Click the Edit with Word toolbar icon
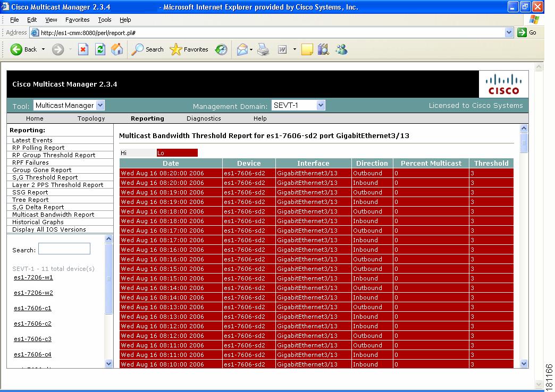 [282, 49]
